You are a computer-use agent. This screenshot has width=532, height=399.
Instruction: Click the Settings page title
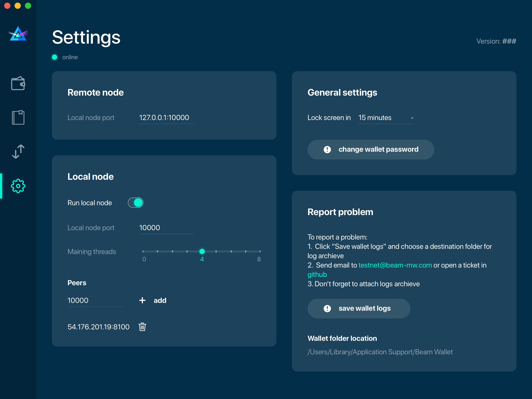86,38
